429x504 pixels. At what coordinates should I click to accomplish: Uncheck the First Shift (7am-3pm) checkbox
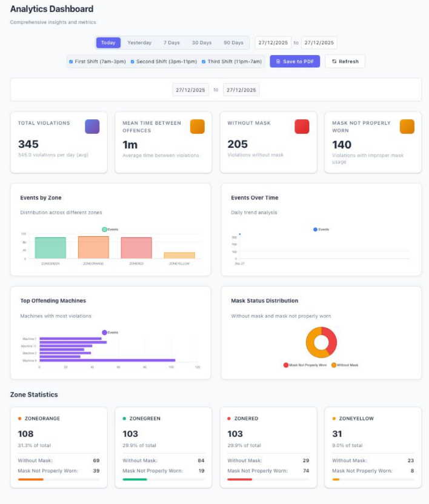[x=71, y=61]
